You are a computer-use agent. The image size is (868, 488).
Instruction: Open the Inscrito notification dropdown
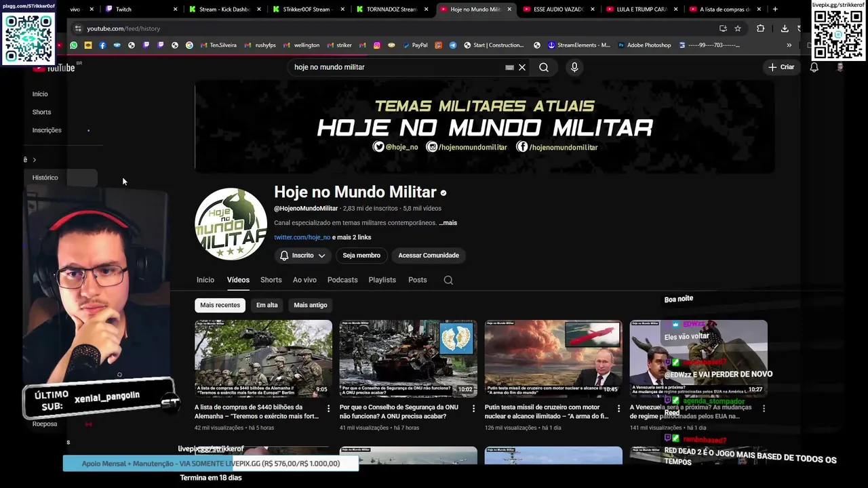tap(302, 256)
